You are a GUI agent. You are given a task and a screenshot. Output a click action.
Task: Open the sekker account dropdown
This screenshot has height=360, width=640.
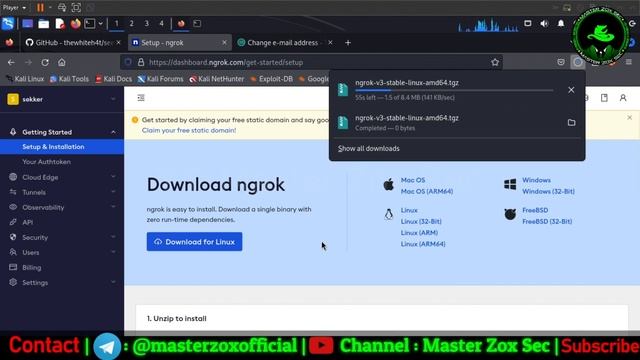point(62,99)
